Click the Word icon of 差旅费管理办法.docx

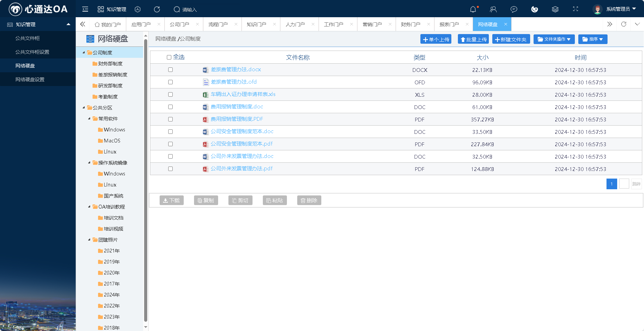coord(205,70)
